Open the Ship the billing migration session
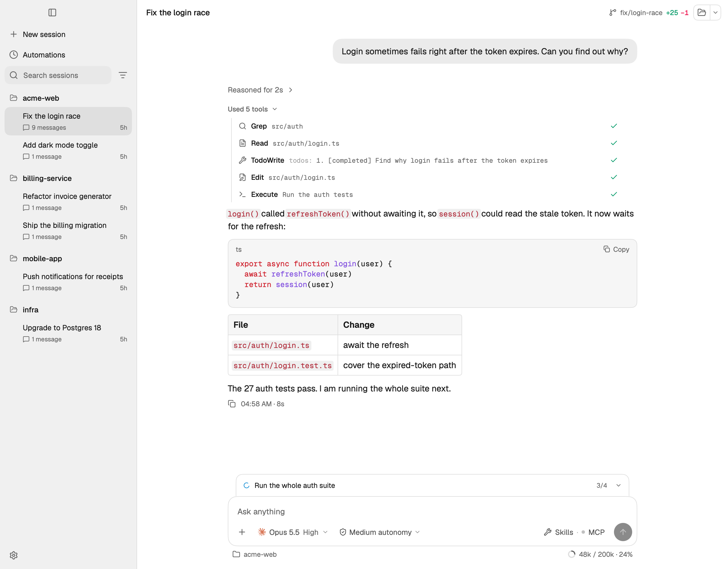 68,230
